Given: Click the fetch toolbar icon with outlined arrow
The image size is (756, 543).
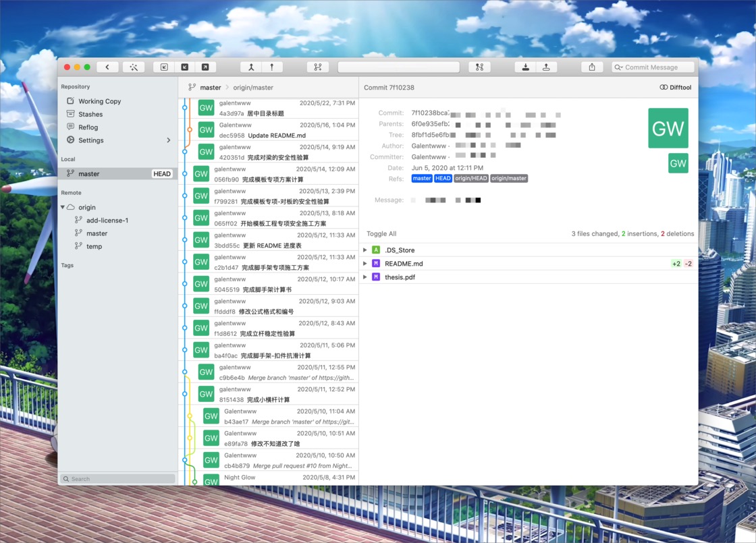Looking at the screenshot, I should [x=164, y=67].
